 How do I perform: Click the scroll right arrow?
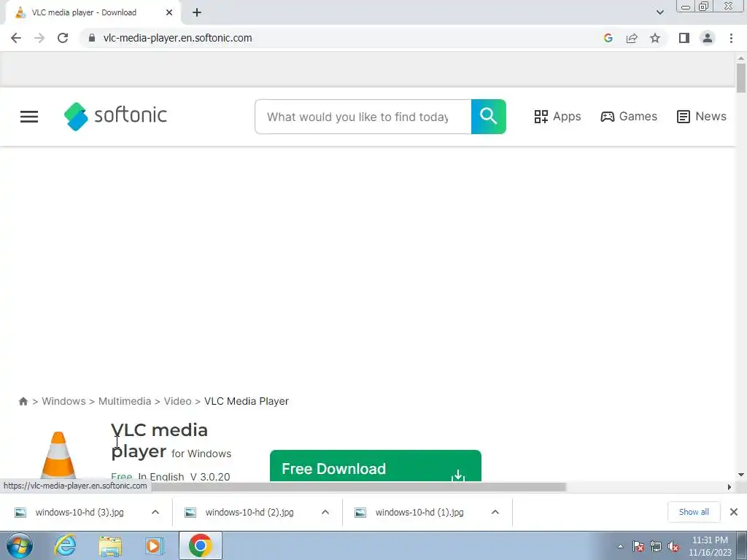[729, 487]
